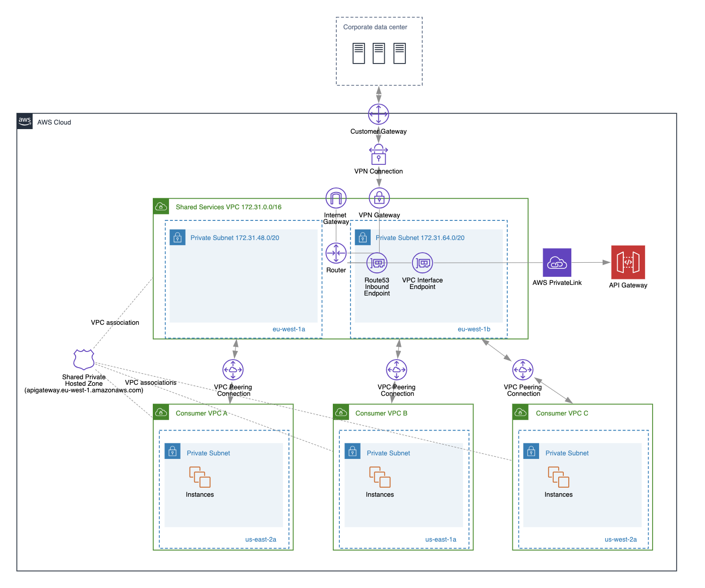This screenshot has width=705, height=588.
Task: Select the Instances icon in Consumer VPC B
Action: click(x=380, y=477)
